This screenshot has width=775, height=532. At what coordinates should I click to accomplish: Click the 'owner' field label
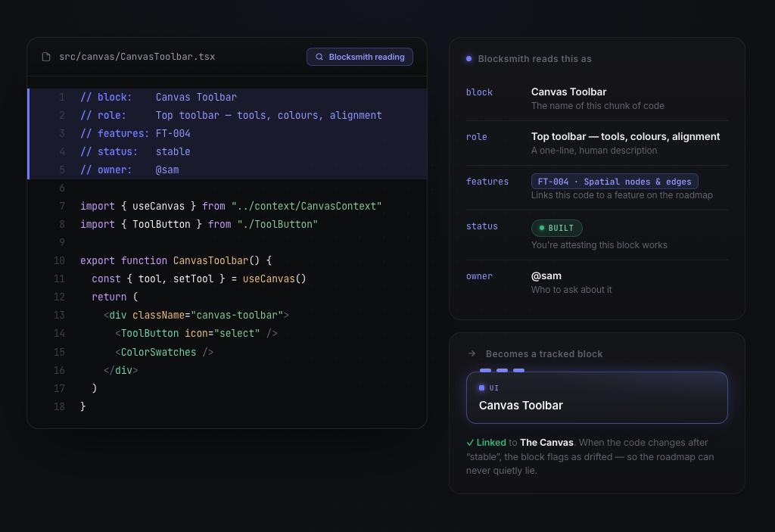tap(479, 276)
